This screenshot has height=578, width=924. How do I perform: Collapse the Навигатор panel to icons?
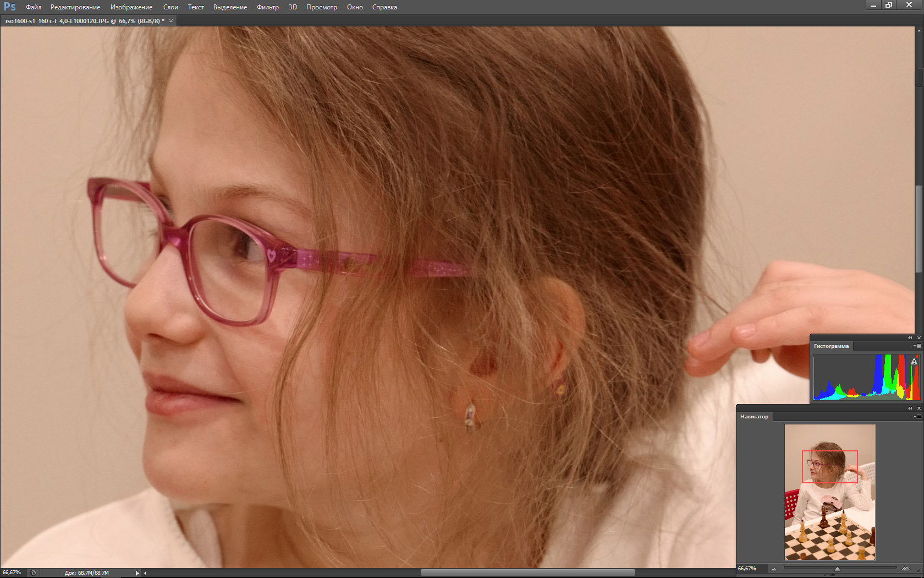[910, 408]
